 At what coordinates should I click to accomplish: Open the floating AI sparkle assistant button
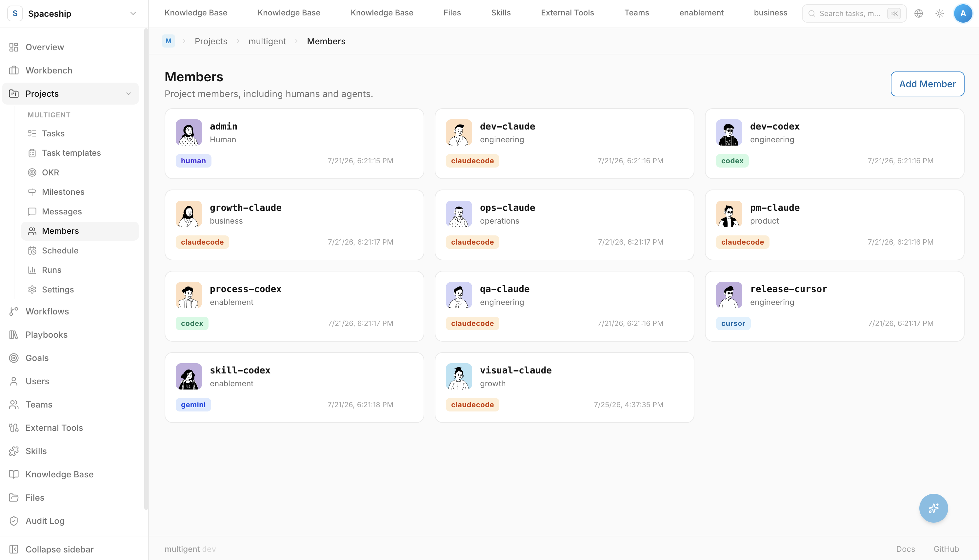[x=933, y=508]
